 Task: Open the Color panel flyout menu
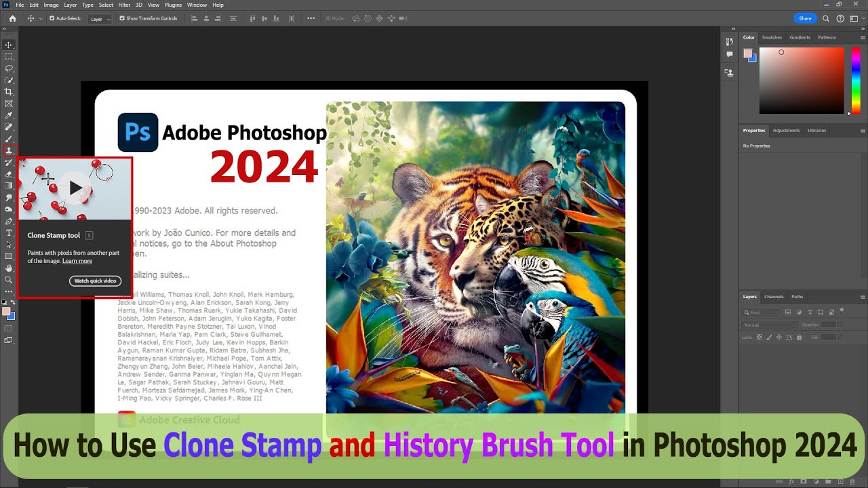point(863,37)
